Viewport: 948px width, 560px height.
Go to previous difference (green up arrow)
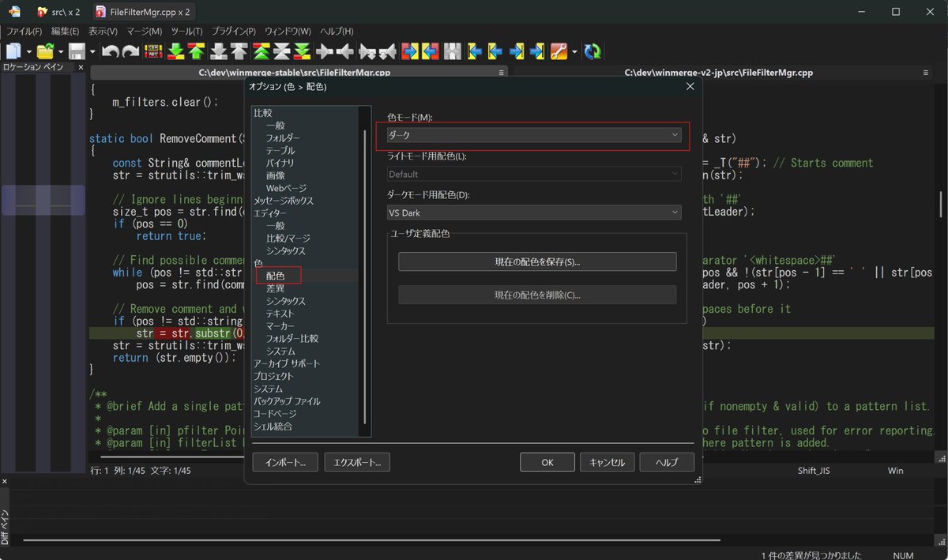[x=196, y=51]
